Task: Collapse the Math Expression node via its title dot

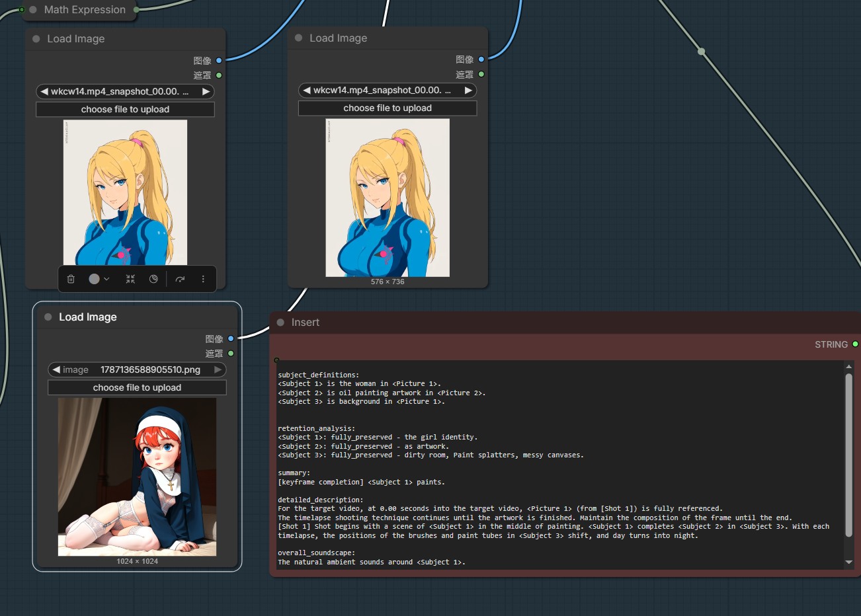Action: click(x=33, y=9)
